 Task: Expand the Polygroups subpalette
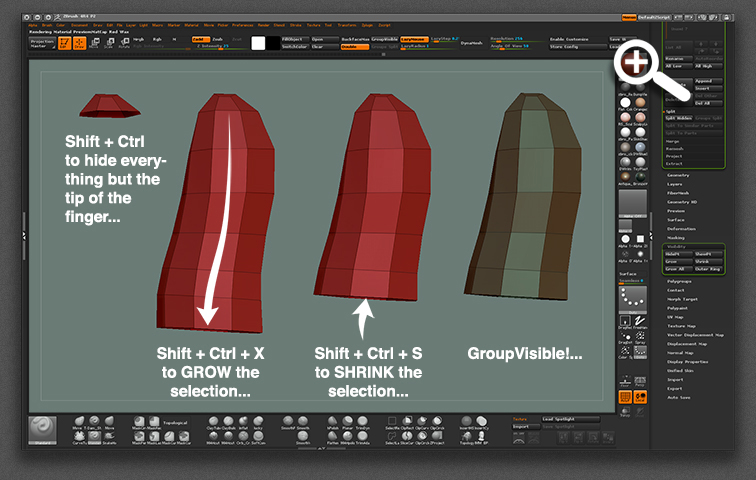click(x=680, y=281)
